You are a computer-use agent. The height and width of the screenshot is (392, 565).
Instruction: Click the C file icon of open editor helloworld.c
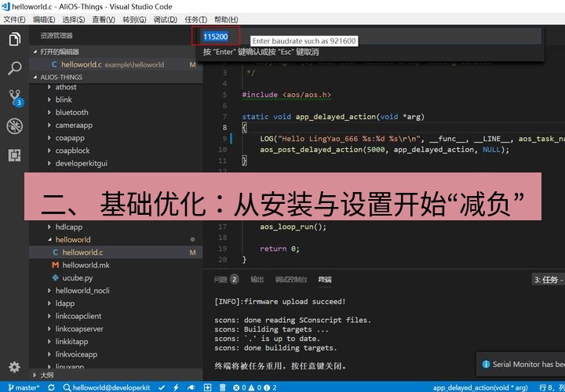pyautogui.click(x=54, y=64)
